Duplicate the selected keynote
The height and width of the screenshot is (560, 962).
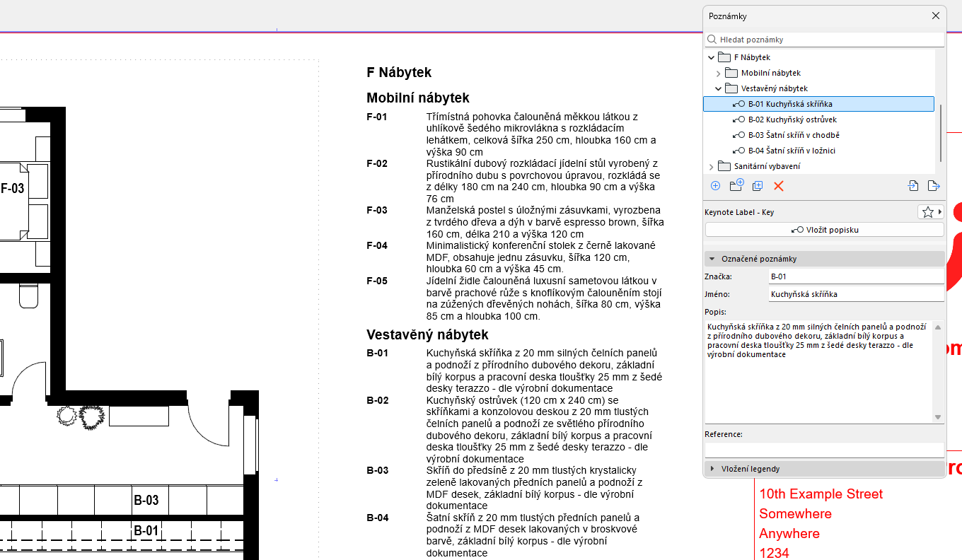point(758,186)
